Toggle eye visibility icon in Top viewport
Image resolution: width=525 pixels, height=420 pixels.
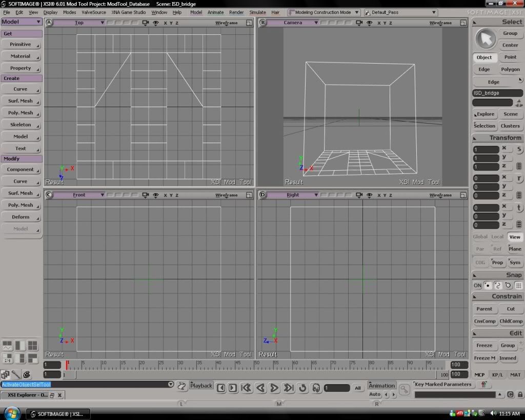pos(156,23)
